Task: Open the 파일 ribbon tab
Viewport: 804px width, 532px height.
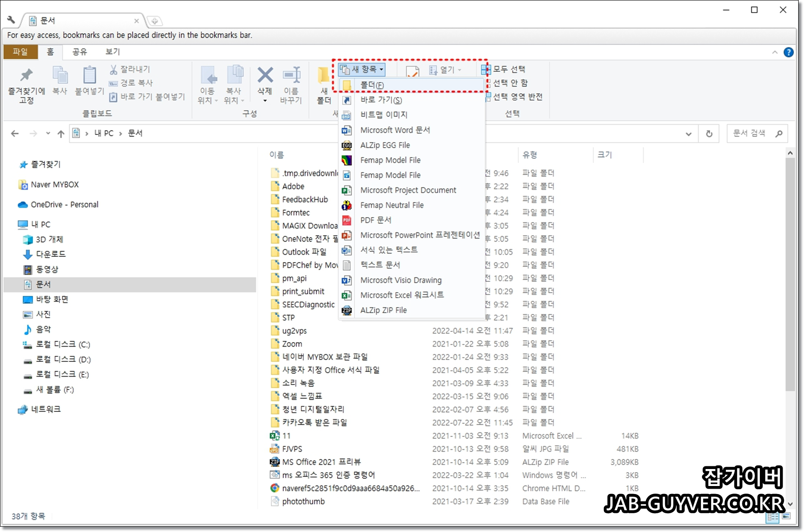Action: [x=20, y=52]
